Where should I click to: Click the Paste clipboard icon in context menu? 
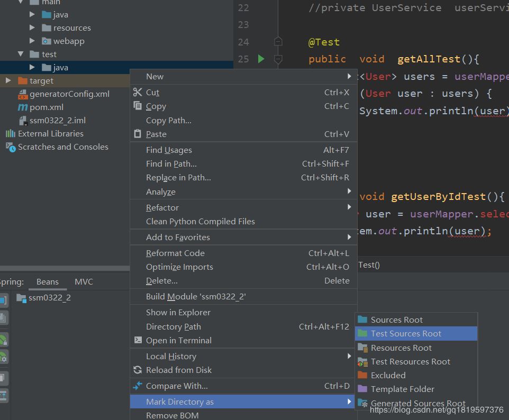pos(138,134)
